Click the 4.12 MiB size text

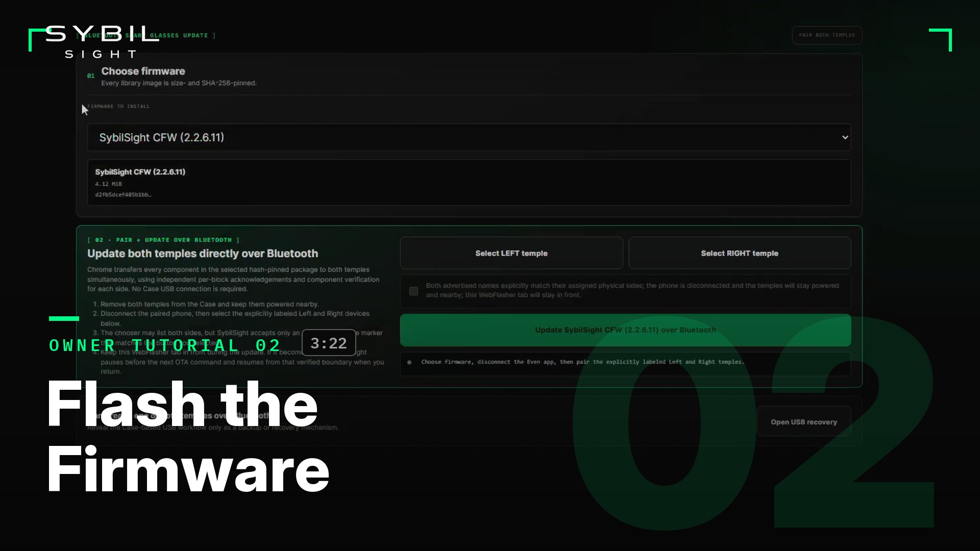(x=108, y=184)
